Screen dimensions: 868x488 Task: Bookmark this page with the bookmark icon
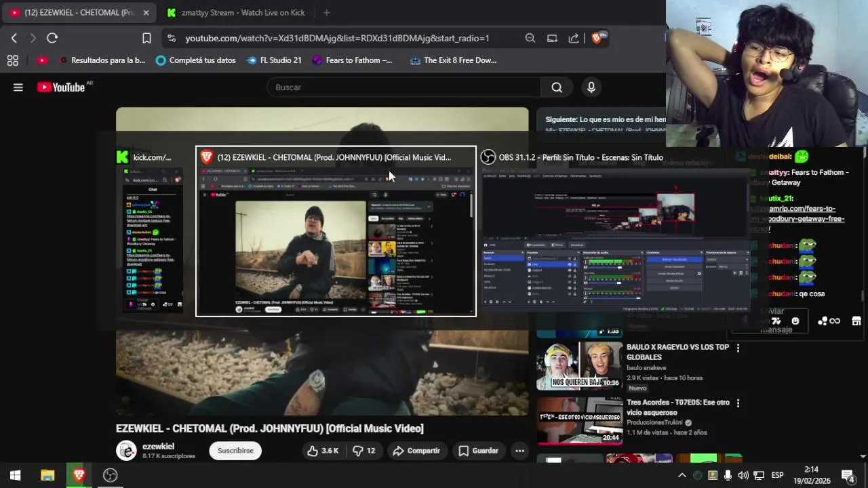coord(146,38)
